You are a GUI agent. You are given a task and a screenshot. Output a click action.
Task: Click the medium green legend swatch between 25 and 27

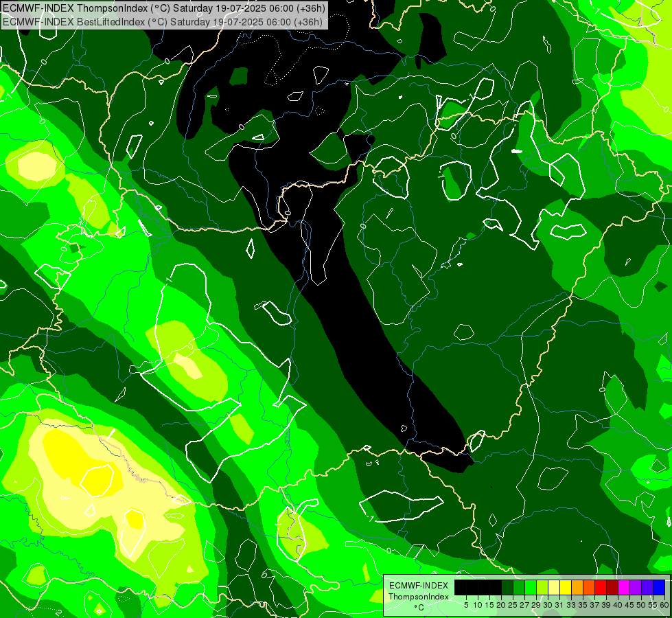(x=518, y=587)
